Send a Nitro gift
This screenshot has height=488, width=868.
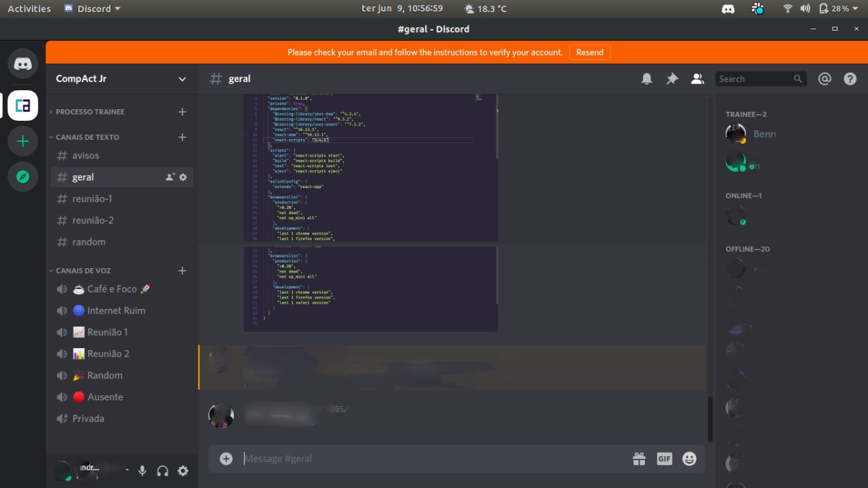(x=639, y=459)
